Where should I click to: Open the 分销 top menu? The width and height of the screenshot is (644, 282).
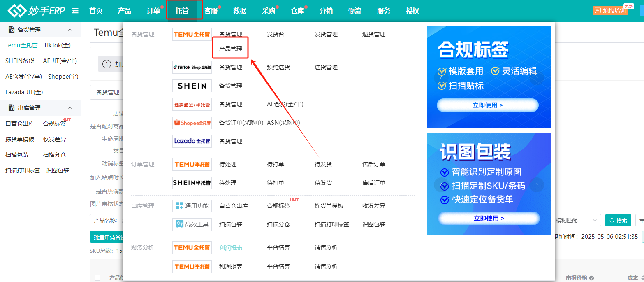tap(326, 11)
